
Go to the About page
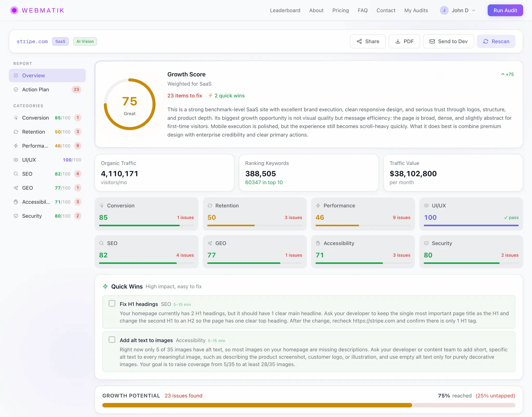tap(316, 10)
